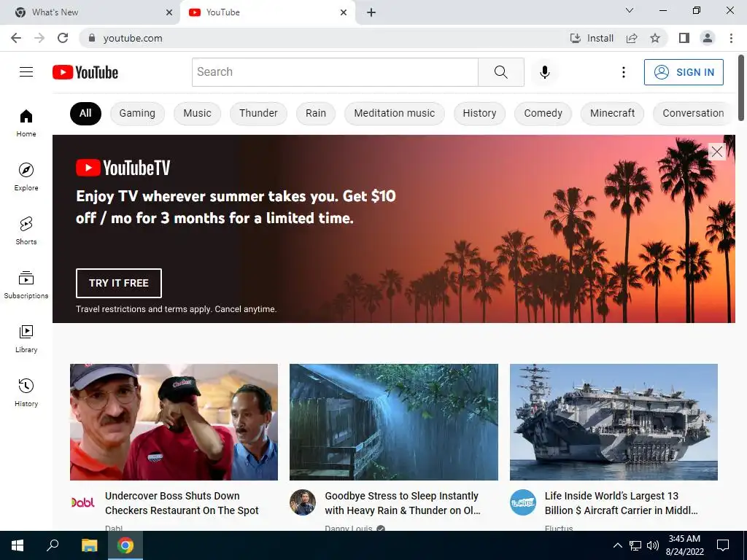
Task: Open Life Inside World's Largest title
Action: (622, 503)
